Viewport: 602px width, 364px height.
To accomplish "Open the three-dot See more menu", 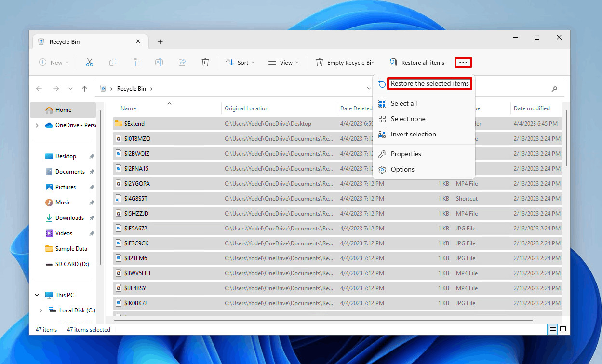I will 463,62.
